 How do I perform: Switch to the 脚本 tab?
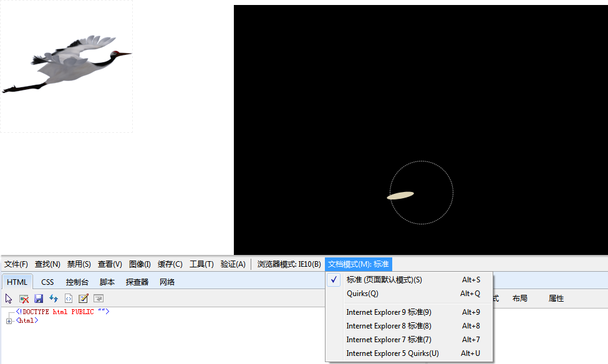[107, 282]
